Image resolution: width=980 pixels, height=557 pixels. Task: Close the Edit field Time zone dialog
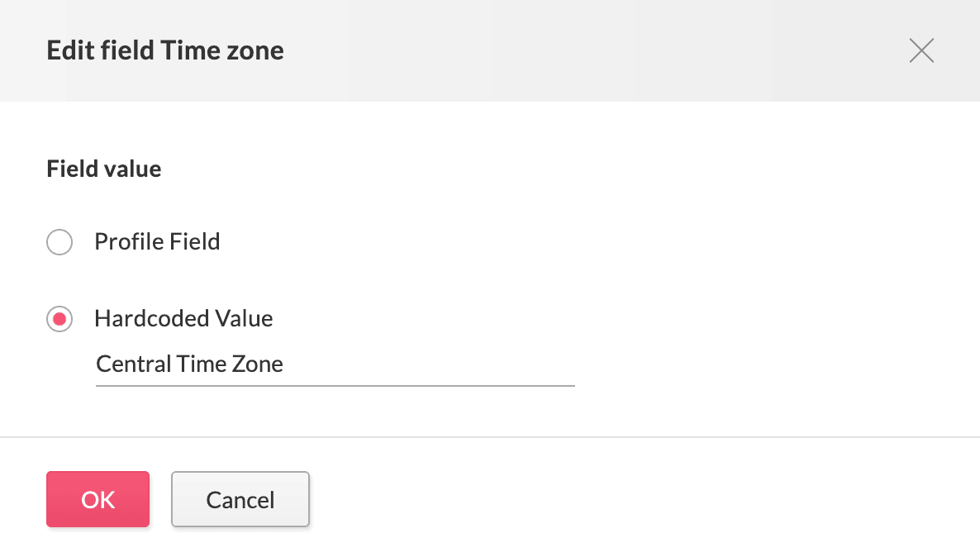[921, 51]
